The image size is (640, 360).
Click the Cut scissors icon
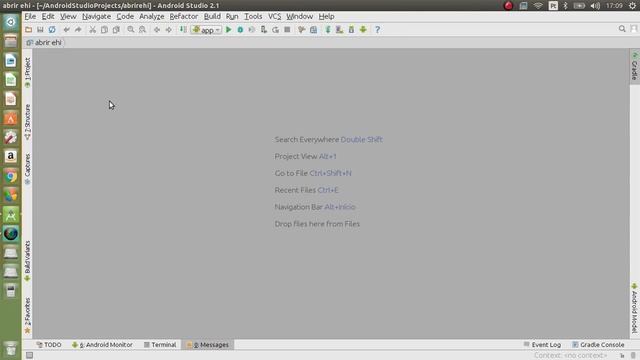(x=93, y=29)
